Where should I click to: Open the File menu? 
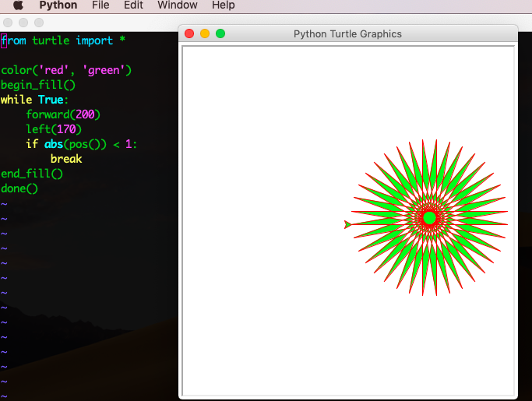(x=100, y=5)
